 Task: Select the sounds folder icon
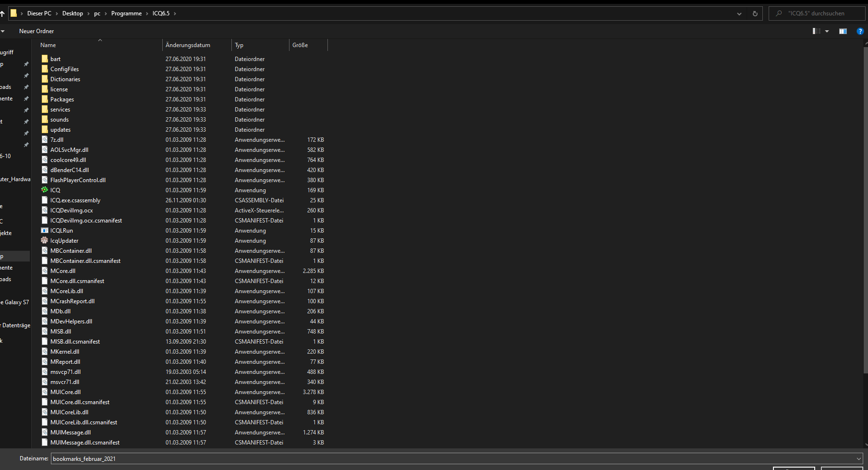(x=45, y=119)
